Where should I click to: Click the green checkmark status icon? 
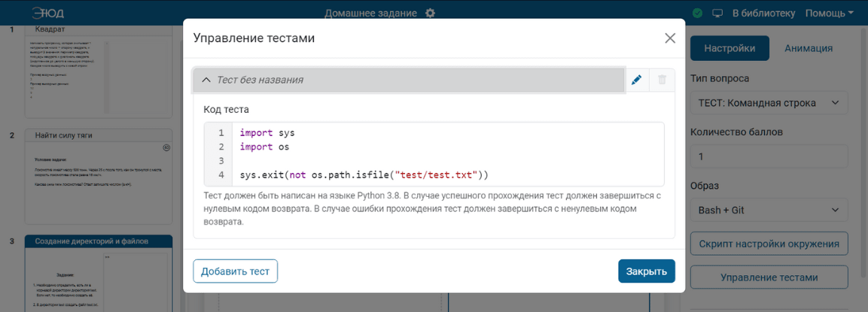pyautogui.click(x=698, y=13)
